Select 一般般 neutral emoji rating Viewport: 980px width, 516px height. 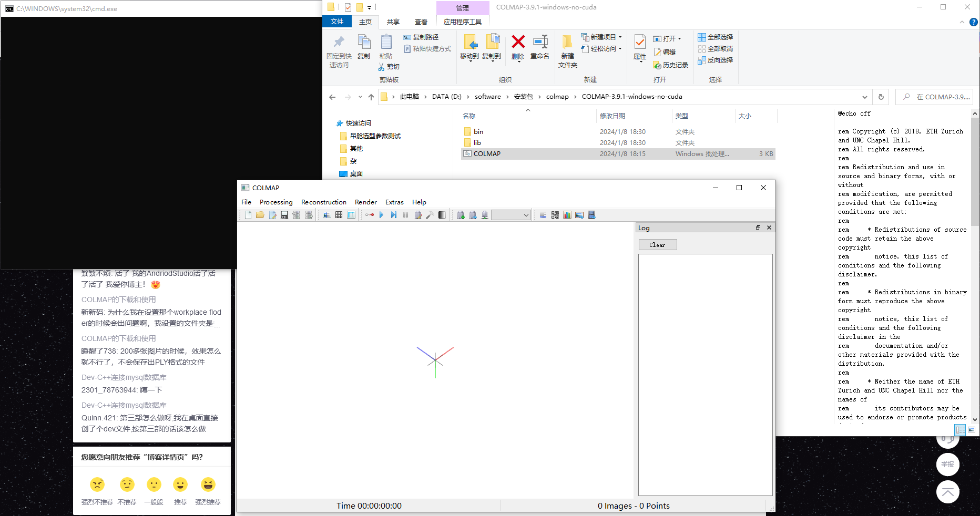click(154, 484)
